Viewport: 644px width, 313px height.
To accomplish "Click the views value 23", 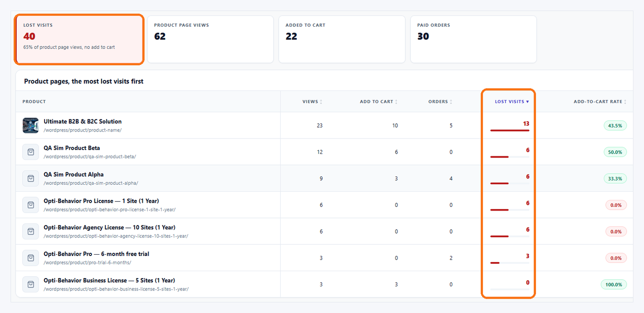I will pyautogui.click(x=320, y=125).
